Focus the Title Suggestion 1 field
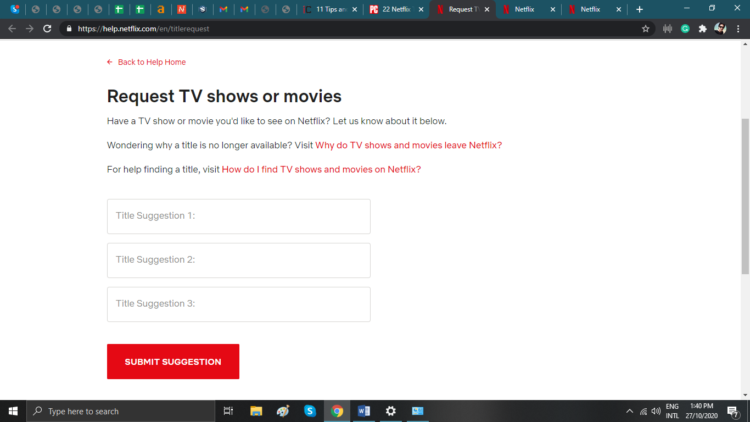Image resolution: width=750 pixels, height=422 pixels. coord(239,216)
